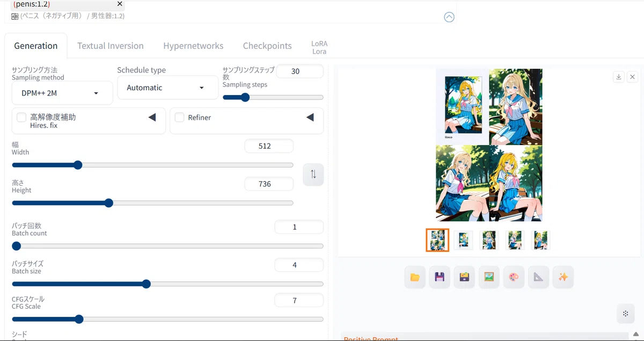Select the fifth gallery thumbnail
644x341 pixels.
[540, 240]
